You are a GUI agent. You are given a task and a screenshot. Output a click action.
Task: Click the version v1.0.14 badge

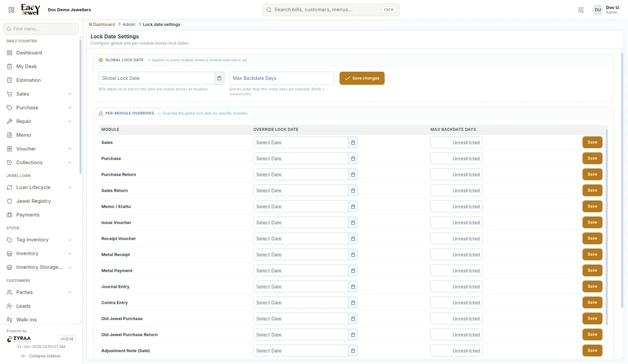pos(67,339)
